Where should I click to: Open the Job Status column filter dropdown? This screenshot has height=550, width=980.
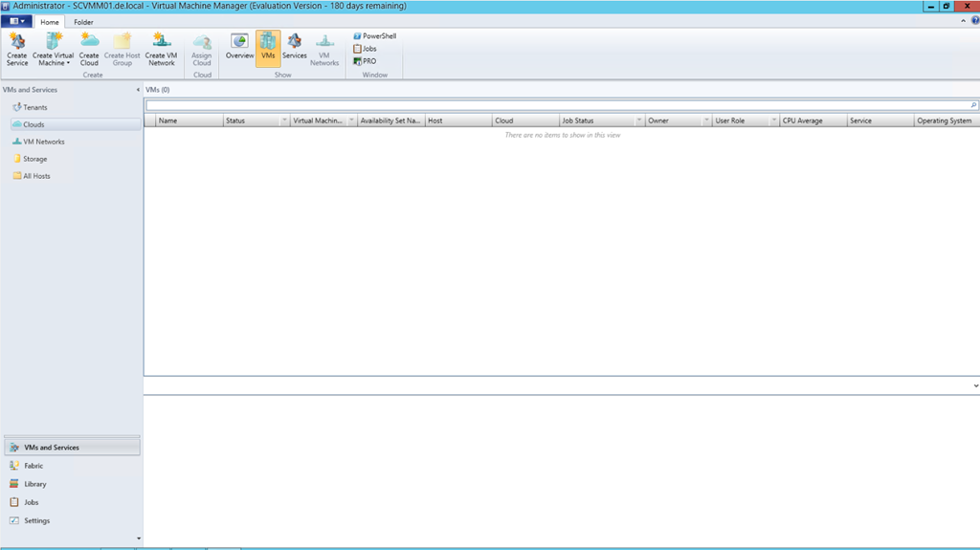(x=638, y=121)
